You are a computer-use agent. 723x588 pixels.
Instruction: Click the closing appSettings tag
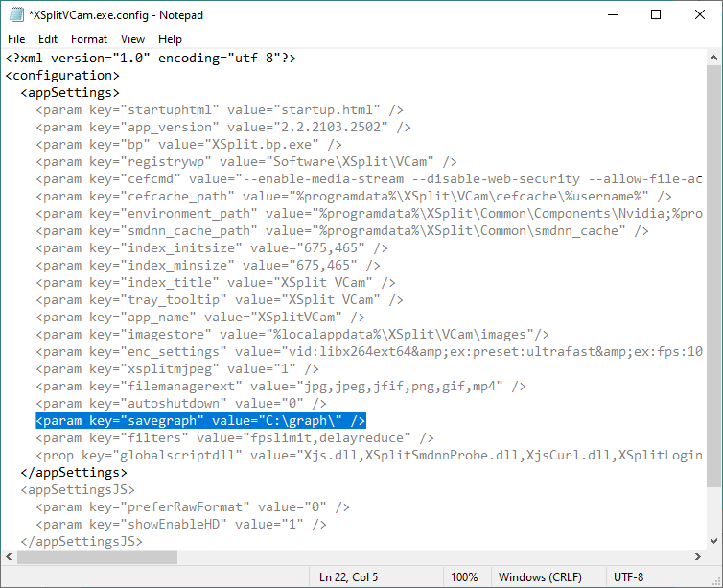[x=74, y=473]
